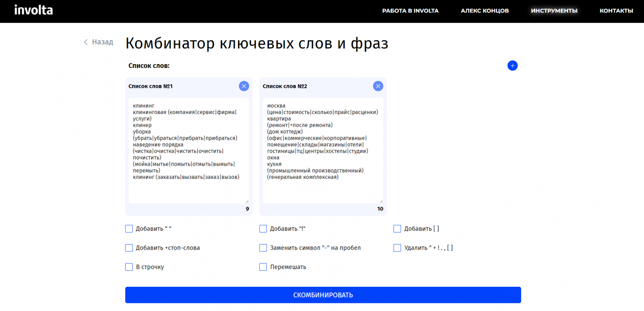Click the Список слов №2 title
644x311 pixels.
click(x=285, y=86)
